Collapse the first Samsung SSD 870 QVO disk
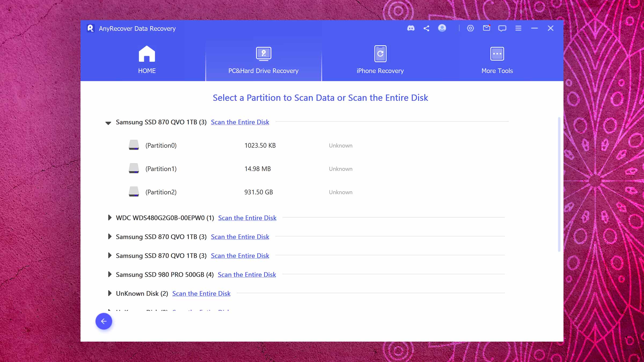 (108, 123)
